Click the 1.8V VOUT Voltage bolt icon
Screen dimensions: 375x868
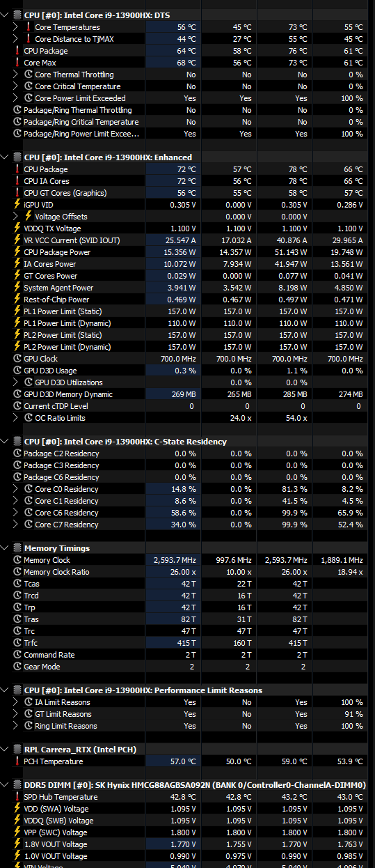point(17,844)
